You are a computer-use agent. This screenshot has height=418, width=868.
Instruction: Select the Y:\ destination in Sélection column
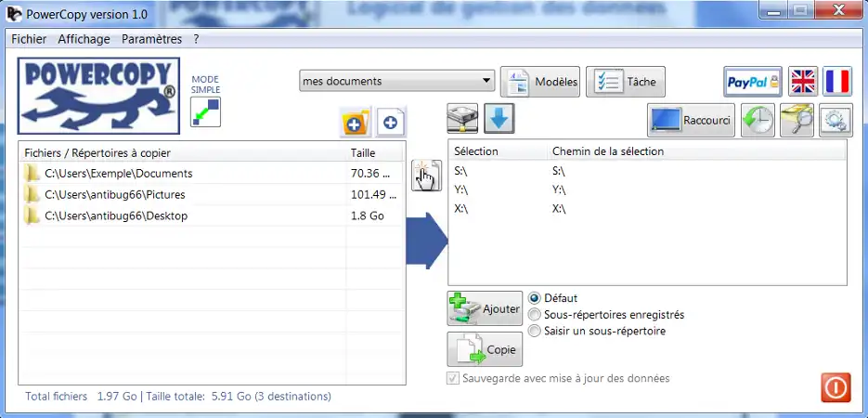461,189
